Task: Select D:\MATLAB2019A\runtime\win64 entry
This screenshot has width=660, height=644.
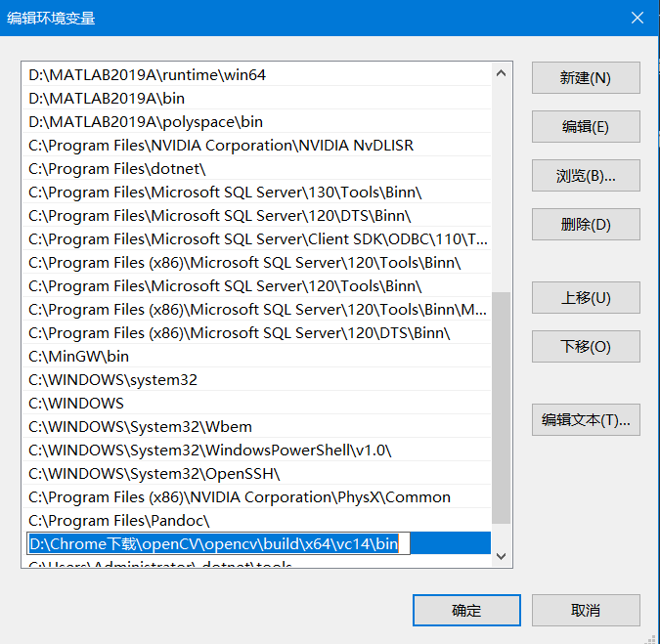Action: [x=256, y=75]
